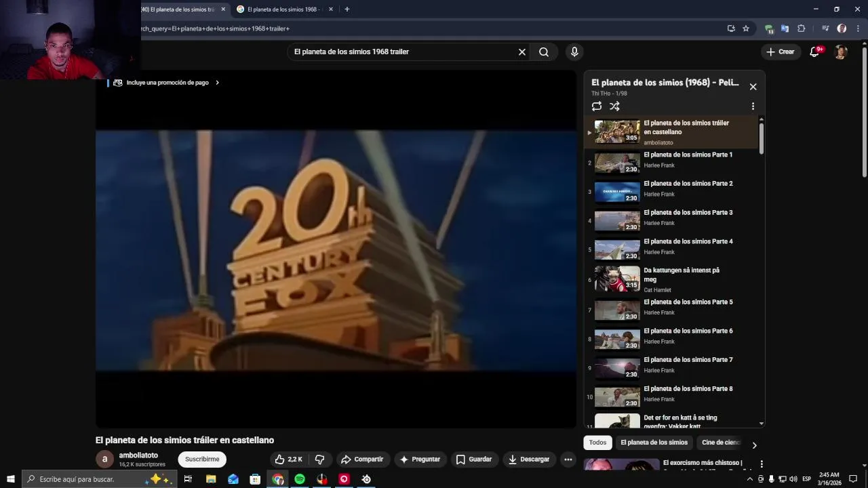Clear the YouTube search box with X
Viewport: 868px width, 488px height.
coord(522,52)
